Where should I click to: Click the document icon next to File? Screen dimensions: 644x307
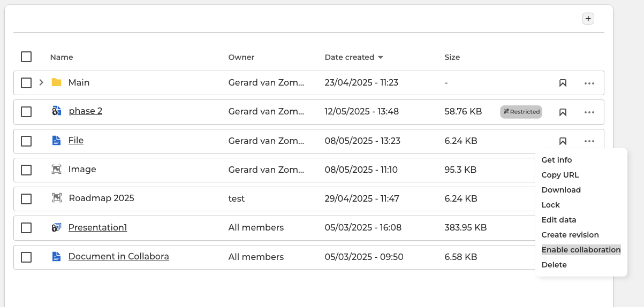(56, 141)
